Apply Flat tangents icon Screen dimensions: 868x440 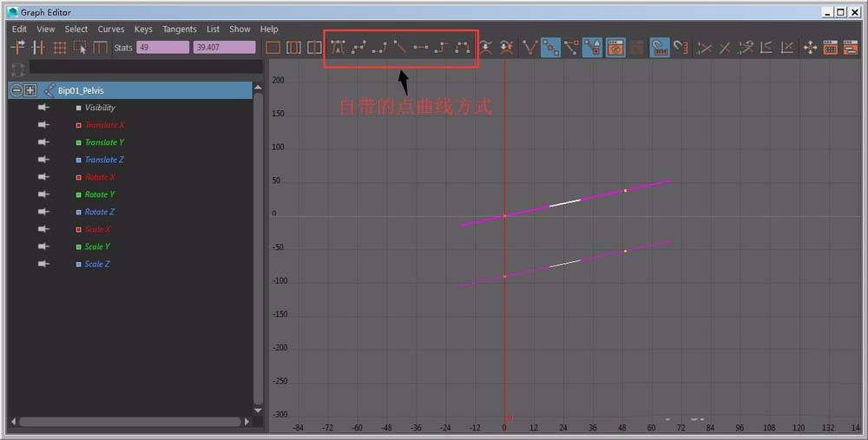(421, 48)
